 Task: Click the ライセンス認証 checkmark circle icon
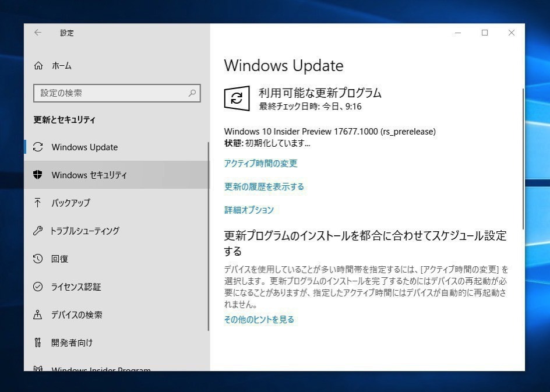(x=37, y=287)
